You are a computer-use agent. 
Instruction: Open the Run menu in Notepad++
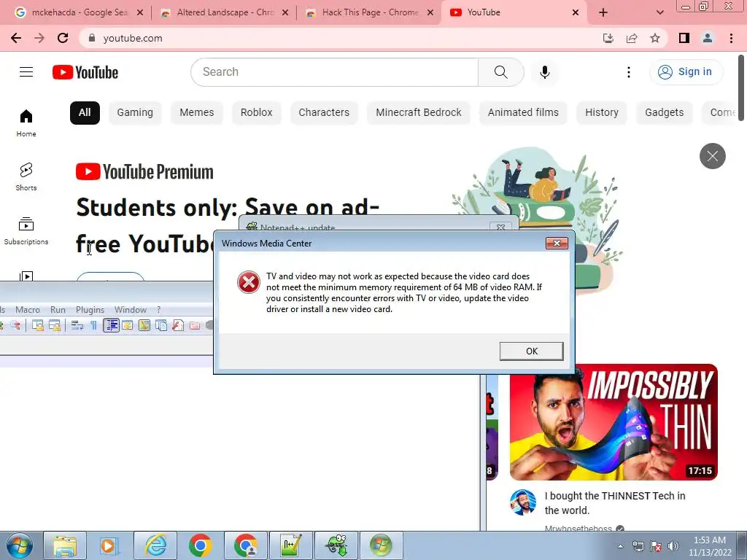pyautogui.click(x=58, y=310)
